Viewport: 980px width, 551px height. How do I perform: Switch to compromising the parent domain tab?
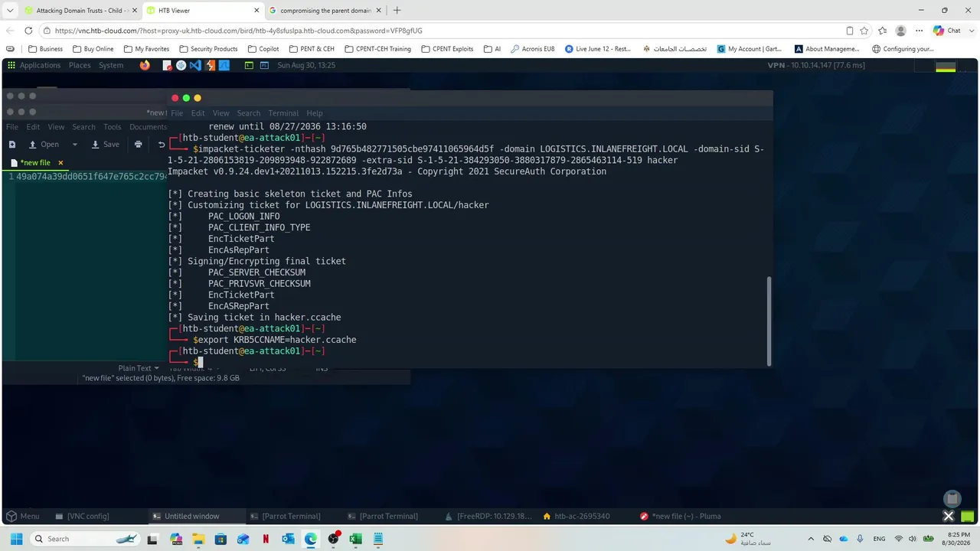[x=325, y=11]
